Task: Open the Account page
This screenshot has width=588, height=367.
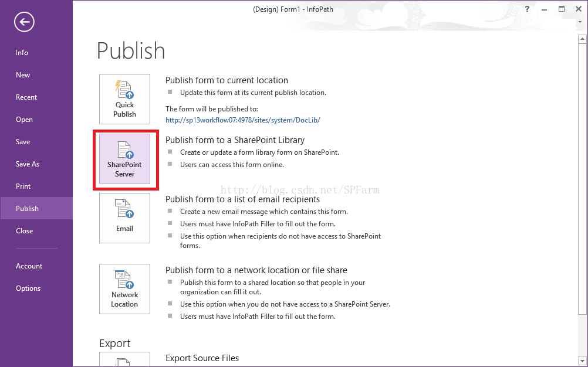Action: [29, 266]
